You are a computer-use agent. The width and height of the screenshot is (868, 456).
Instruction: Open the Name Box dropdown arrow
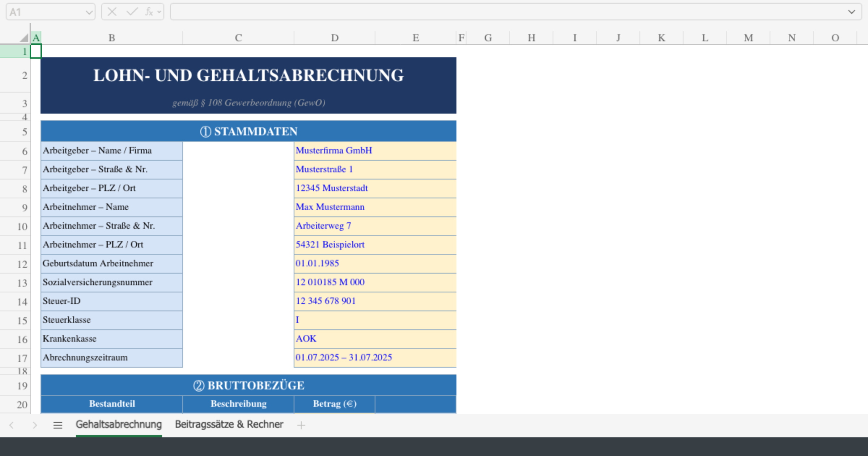click(89, 12)
